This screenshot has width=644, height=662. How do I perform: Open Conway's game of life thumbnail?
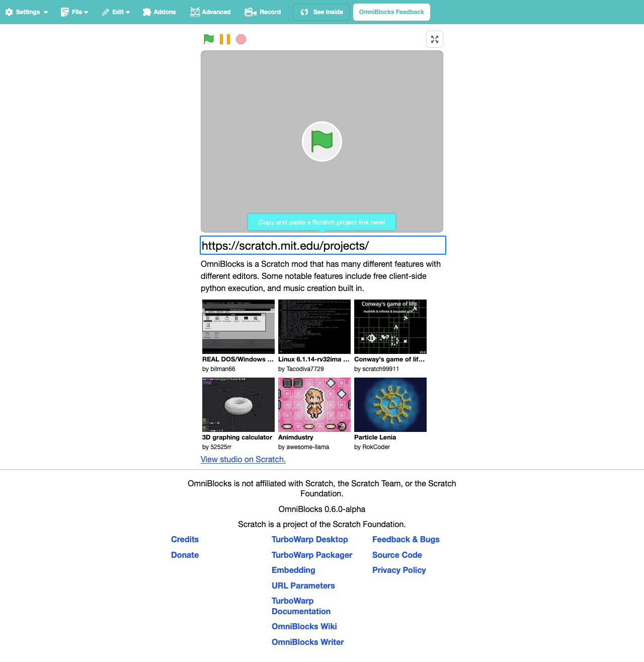[390, 327]
